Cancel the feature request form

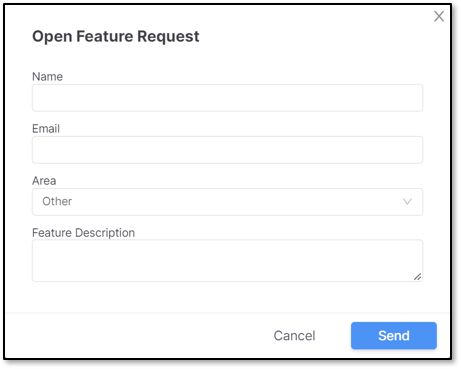[294, 336]
